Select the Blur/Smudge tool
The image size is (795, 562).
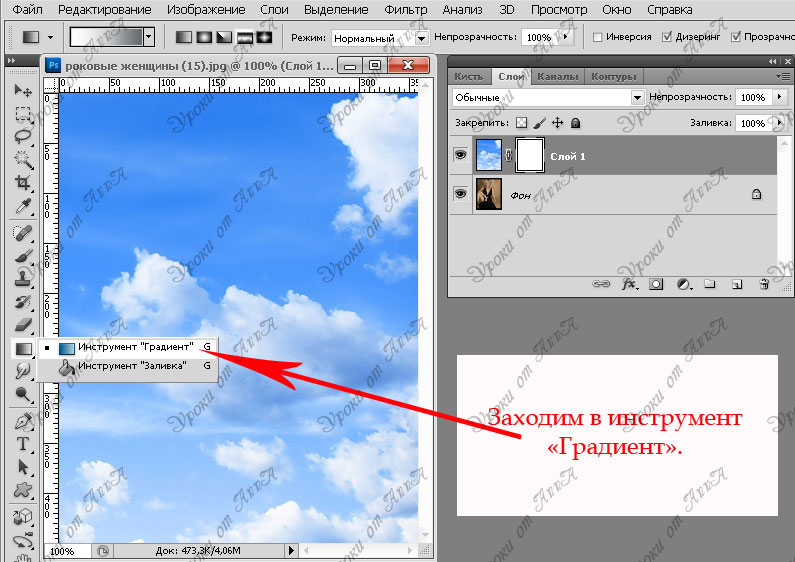(x=23, y=371)
